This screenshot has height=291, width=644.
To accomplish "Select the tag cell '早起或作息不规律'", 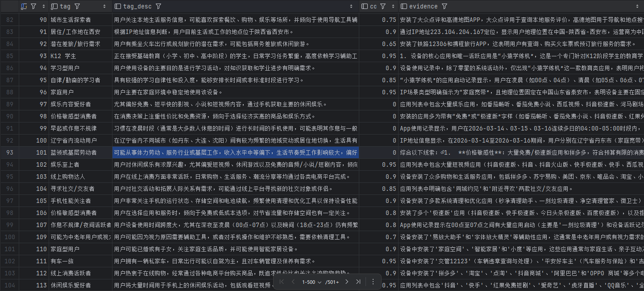I will point(80,128).
